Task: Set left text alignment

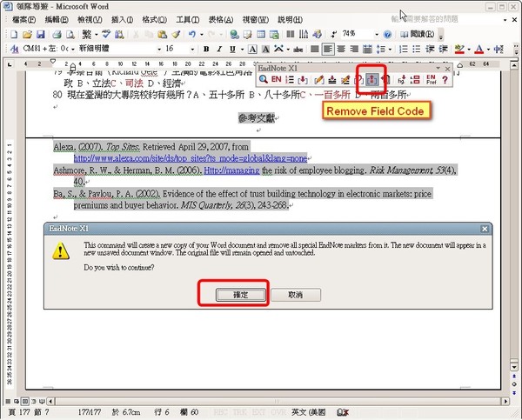Action: tap(328, 50)
